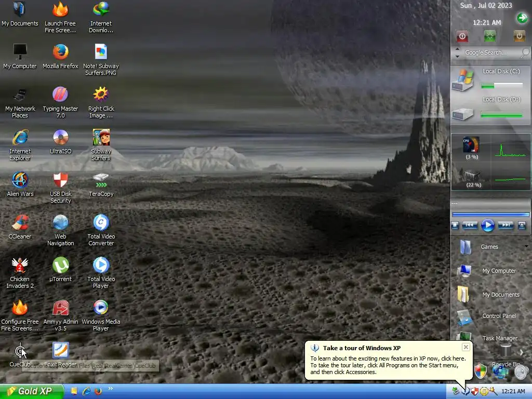Open Task Manager sidebar shortcut
The height and width of the screenshot is (399, 532).
487,338
